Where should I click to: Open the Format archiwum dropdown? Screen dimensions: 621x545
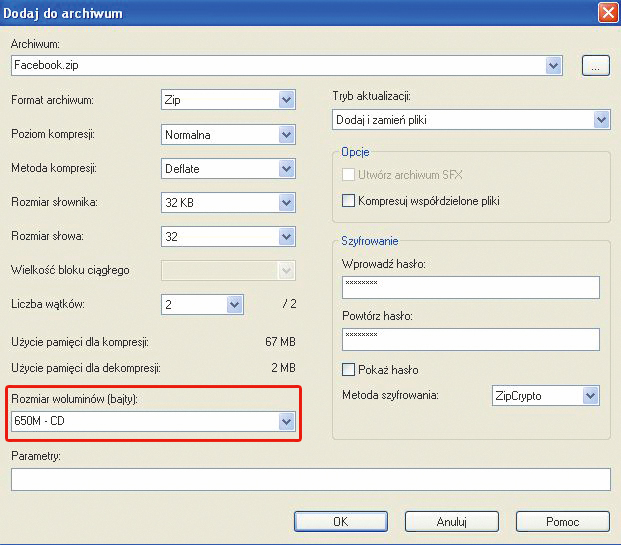coord(286,100)
